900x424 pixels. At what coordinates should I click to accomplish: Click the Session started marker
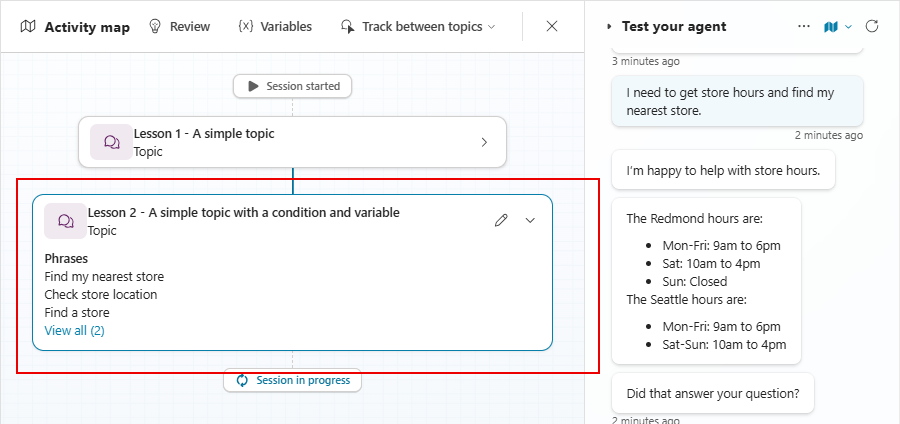tap(292, 86)
